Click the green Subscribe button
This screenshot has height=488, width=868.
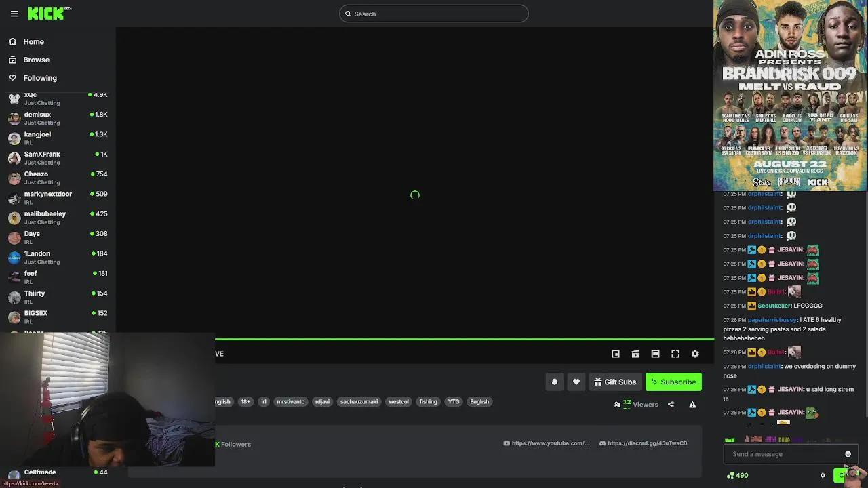(x=673, y=382)
